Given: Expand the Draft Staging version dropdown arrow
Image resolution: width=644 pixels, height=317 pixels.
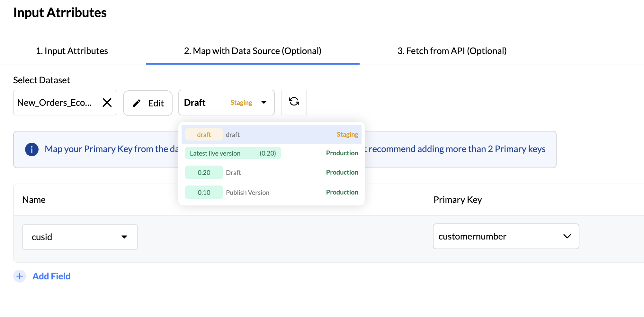Looking at the screenshot, I should (264, 103).
